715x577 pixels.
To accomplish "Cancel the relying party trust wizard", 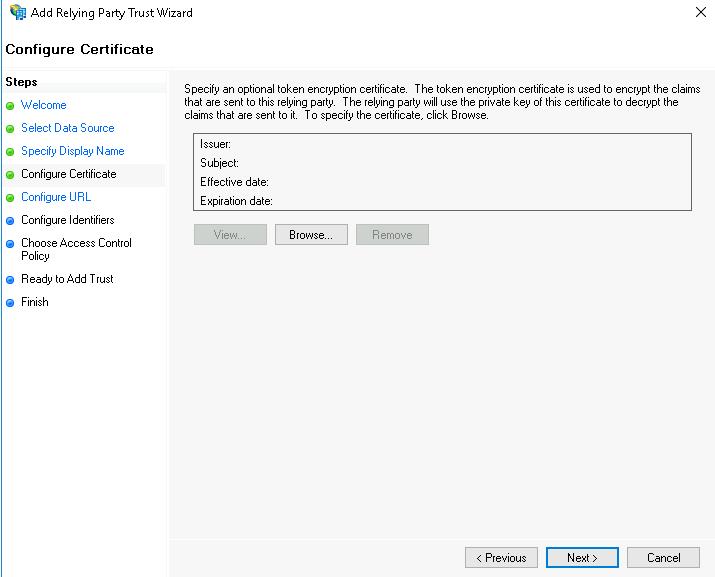I will point(663,558).
